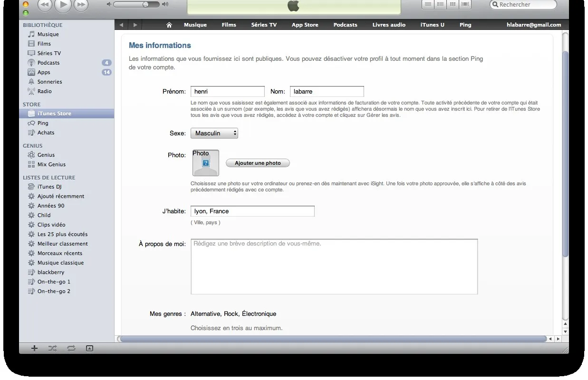Click the horizontal scrollbar
This screenshot has height=380, width=588.
tap(333, 339)
